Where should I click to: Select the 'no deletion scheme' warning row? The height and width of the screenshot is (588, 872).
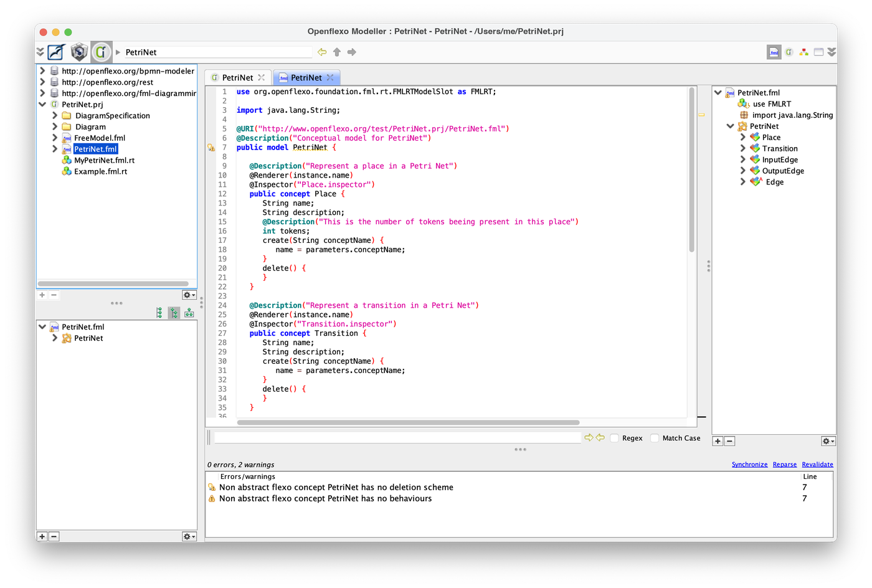519,488
